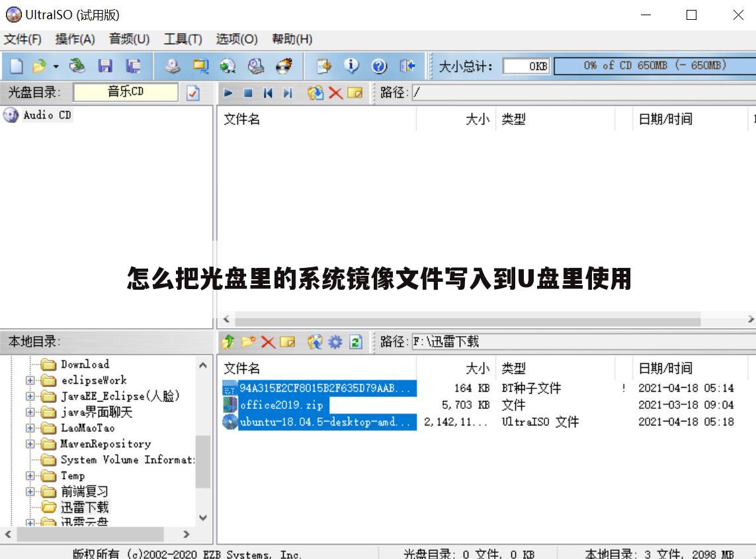Click the 0KB total size field

pos(526,66)
